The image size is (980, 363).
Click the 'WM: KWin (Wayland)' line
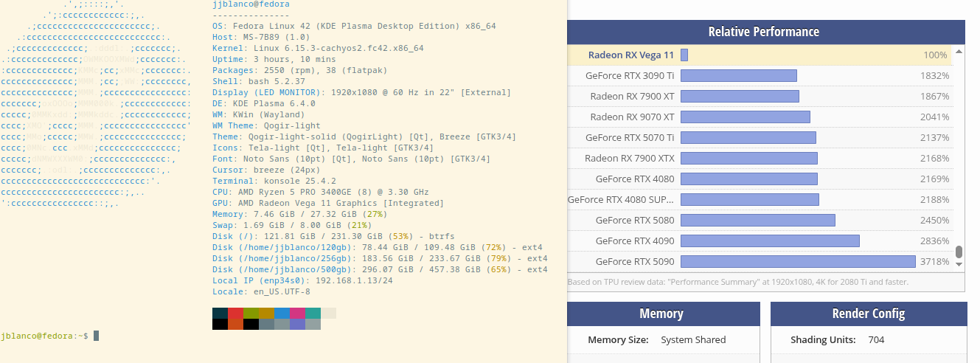tap(259, 114)
